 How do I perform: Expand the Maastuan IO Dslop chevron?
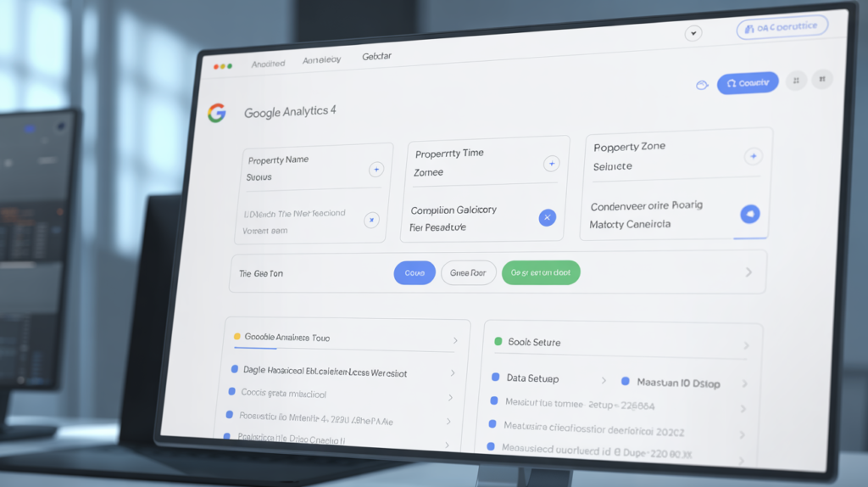pos(745,383)
